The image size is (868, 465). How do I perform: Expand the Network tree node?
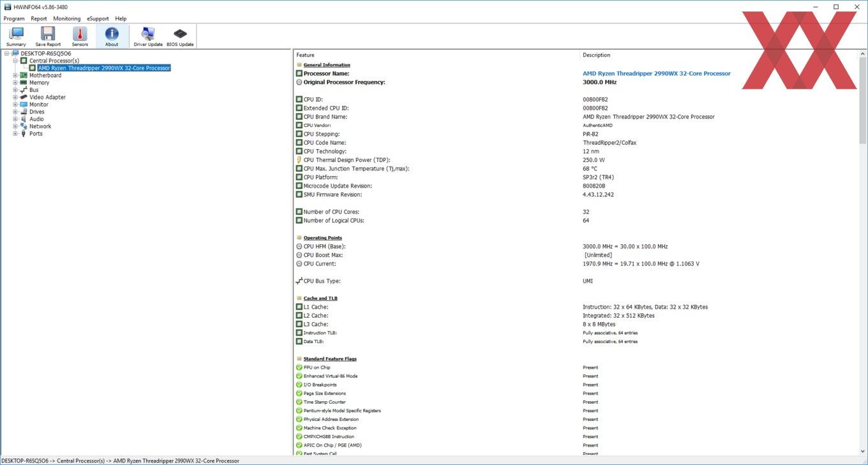point(15,126)
